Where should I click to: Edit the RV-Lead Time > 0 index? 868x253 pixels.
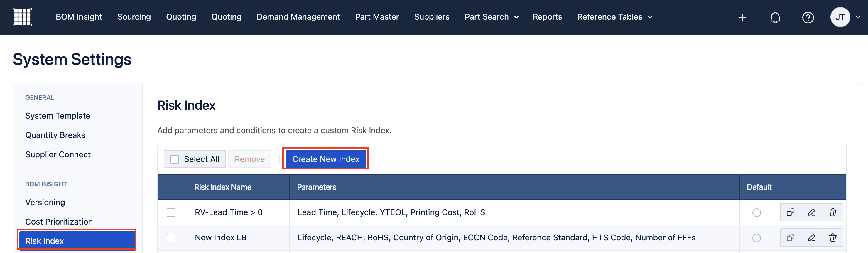click(x=811, y=212)
